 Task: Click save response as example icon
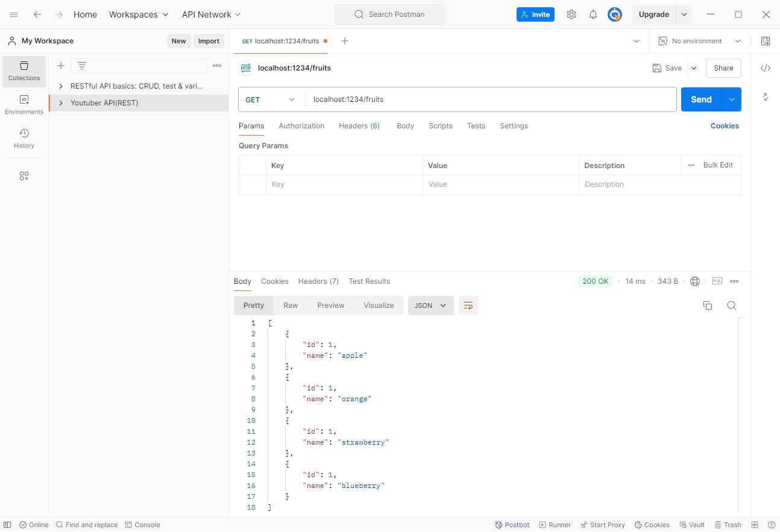point(717,281)
